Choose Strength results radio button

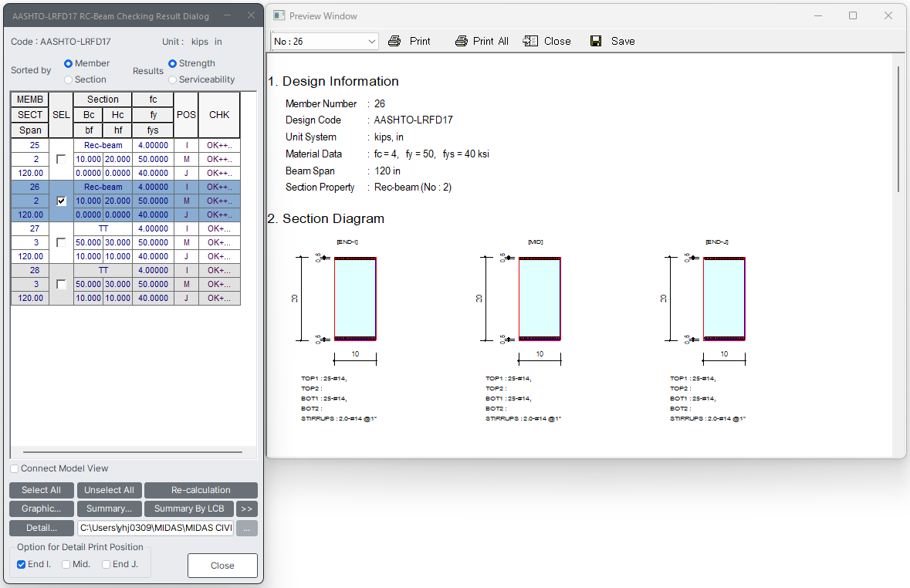(172, 63)
